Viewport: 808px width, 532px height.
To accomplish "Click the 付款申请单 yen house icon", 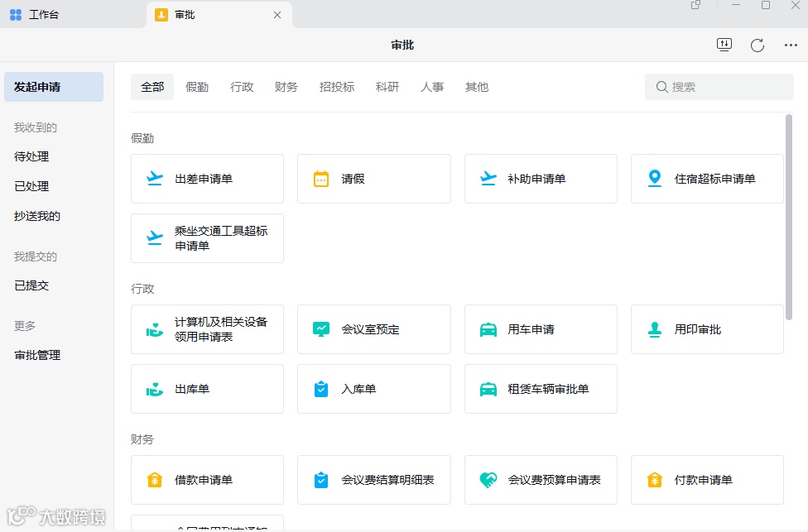I will pos(655,480).
